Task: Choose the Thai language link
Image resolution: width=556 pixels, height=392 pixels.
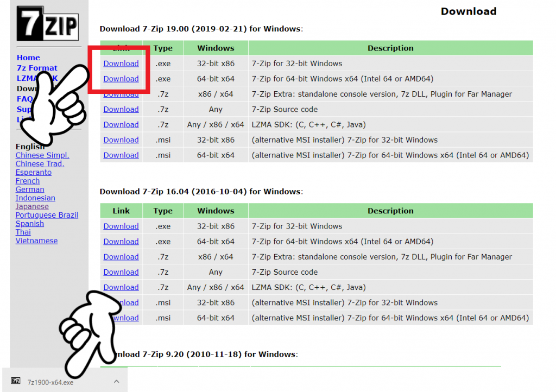Action: pos(23,232)
